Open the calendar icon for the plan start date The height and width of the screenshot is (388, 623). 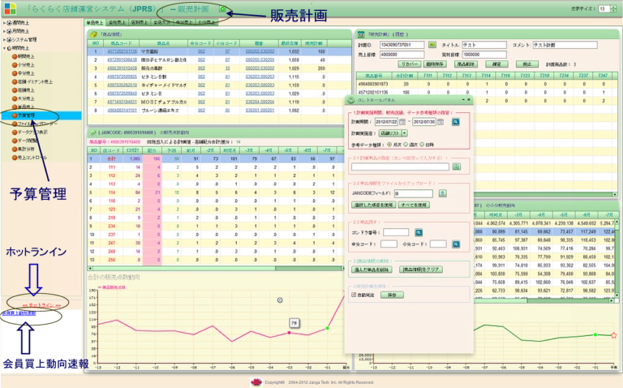click(x=402, y=122)
